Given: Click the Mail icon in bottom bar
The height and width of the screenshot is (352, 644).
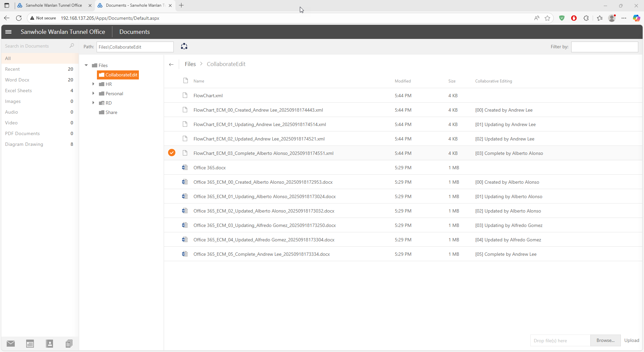Looking at the screenshot, I should [11, 344].
